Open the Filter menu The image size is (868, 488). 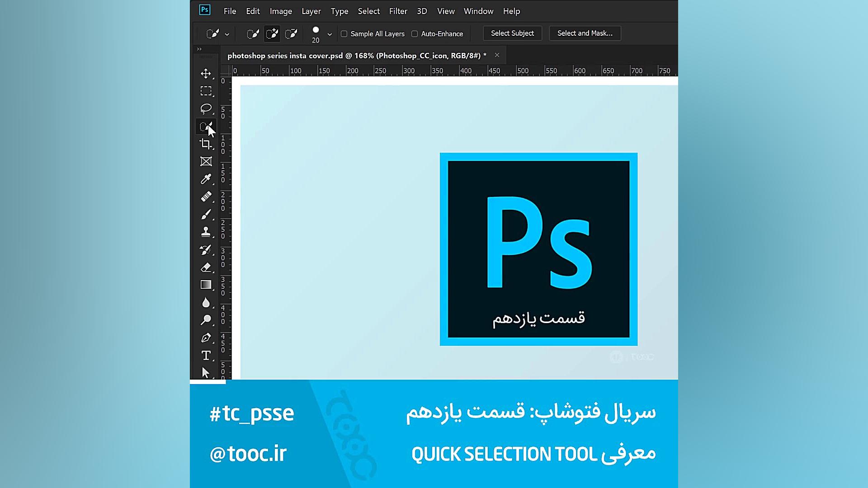click(x=398, y=11)
